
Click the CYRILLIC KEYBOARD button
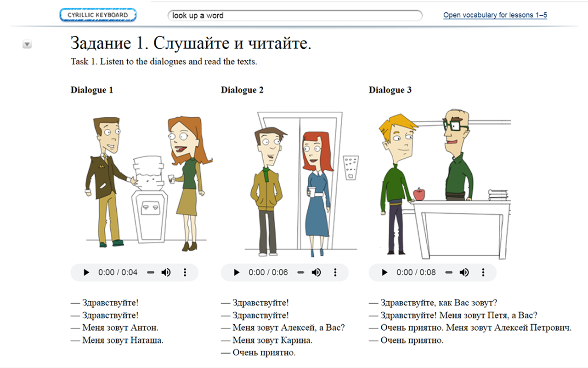[x=98, y=14]
